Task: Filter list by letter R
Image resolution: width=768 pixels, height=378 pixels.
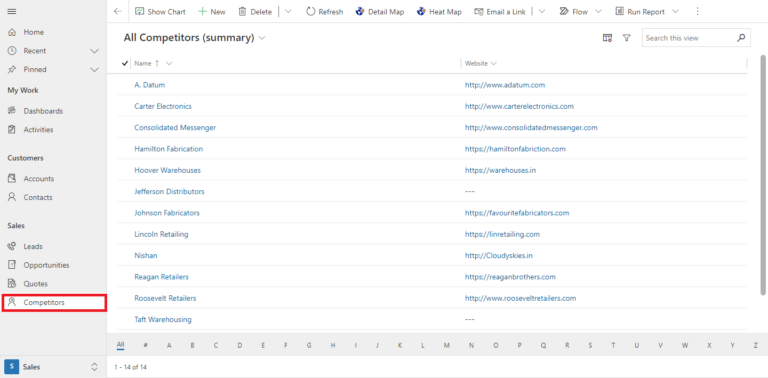Action: [x=567, y=345]
